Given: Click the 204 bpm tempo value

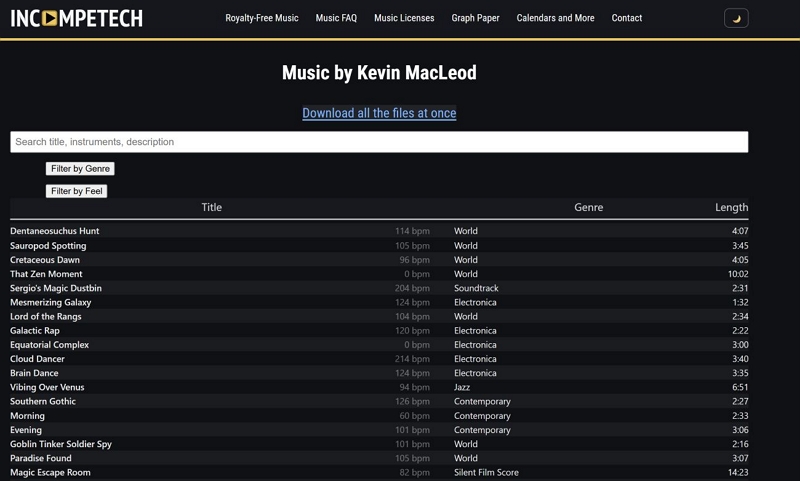Looking at the screenshot, I should pyautogui.click(x=412, y=288).
